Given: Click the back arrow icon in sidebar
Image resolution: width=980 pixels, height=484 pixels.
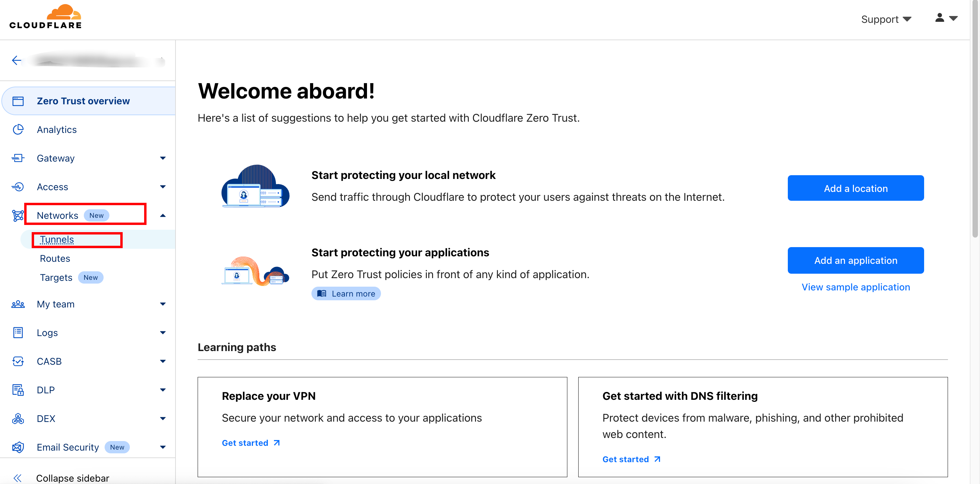Looking at the screenshot, I should (16, 61).
